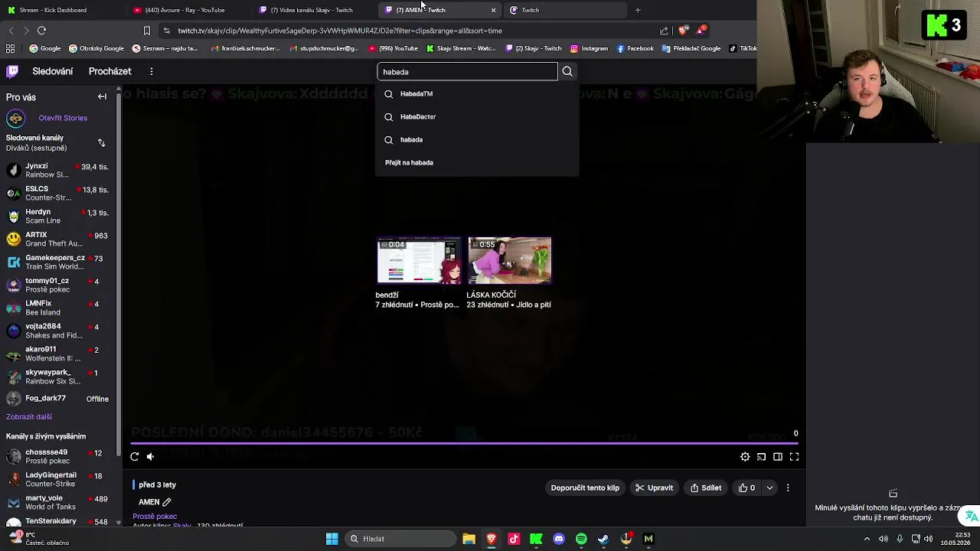Viewport: 980px width, 551px height.
Task: Open ESLCS channel in sidebar
Action: (57, 193)
